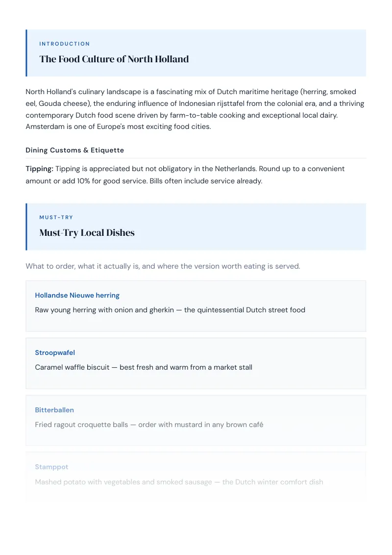Image resolution: width=392 pixels, height=555 pixels.
Task: Click the North Holland culinary landscape paragraph
Action: pos(196,109)
